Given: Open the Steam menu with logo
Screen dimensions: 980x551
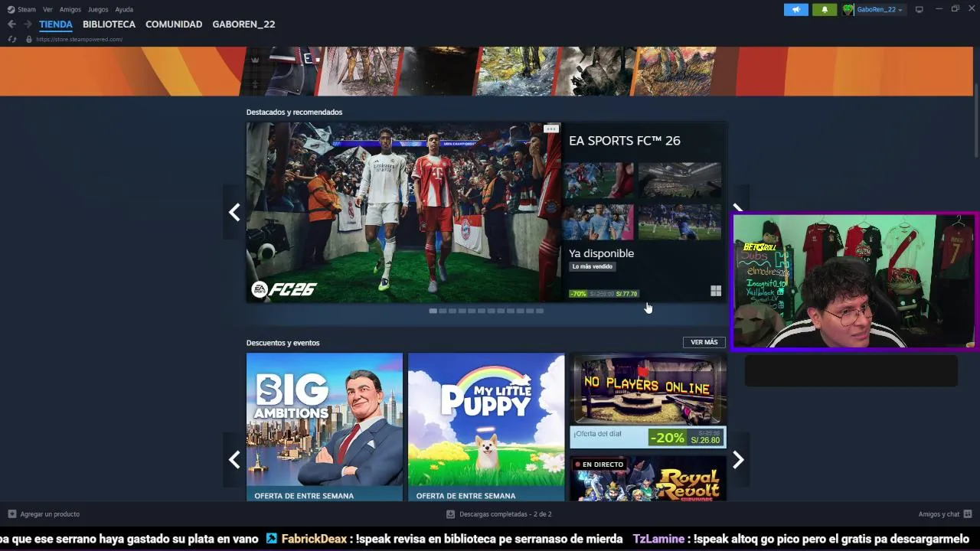Looking at the screenshot, I should click(21, 9).
